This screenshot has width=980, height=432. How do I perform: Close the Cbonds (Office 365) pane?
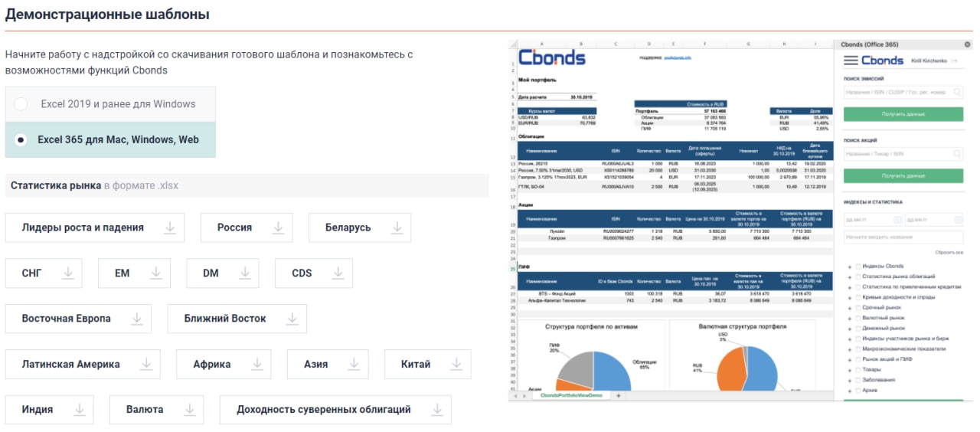tap(968, 44)
